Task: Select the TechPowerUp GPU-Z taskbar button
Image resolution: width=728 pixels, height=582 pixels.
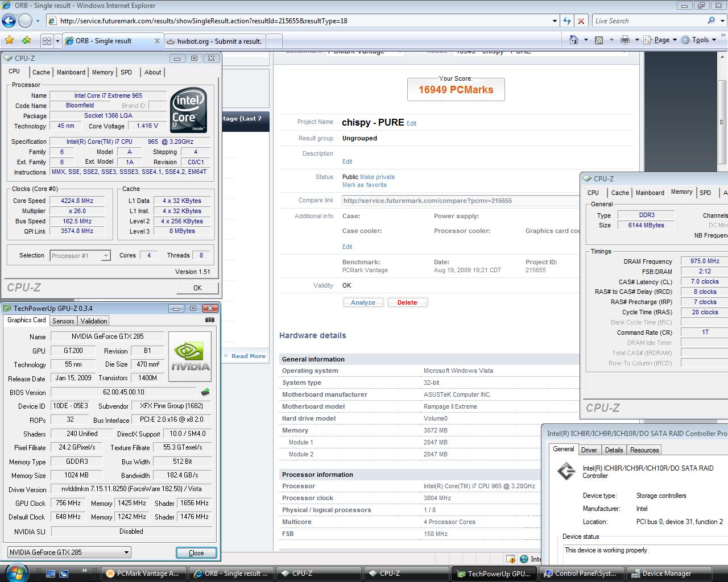Action: click(494, 573)
